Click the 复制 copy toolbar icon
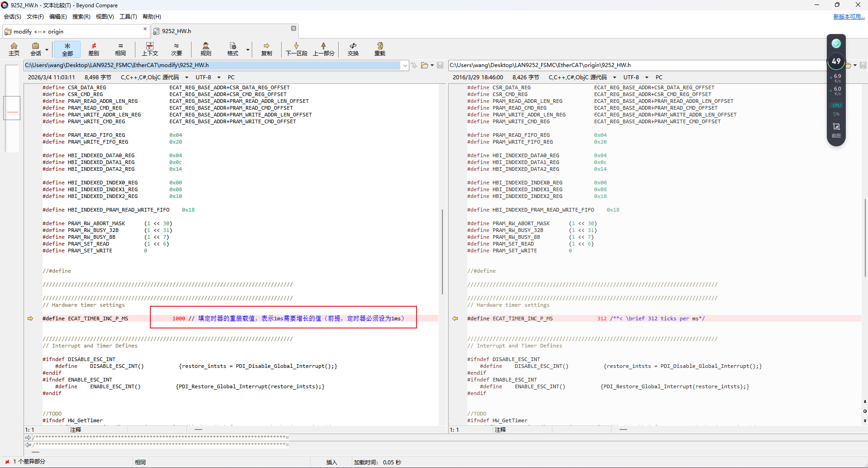 click(x=267, y=49)
